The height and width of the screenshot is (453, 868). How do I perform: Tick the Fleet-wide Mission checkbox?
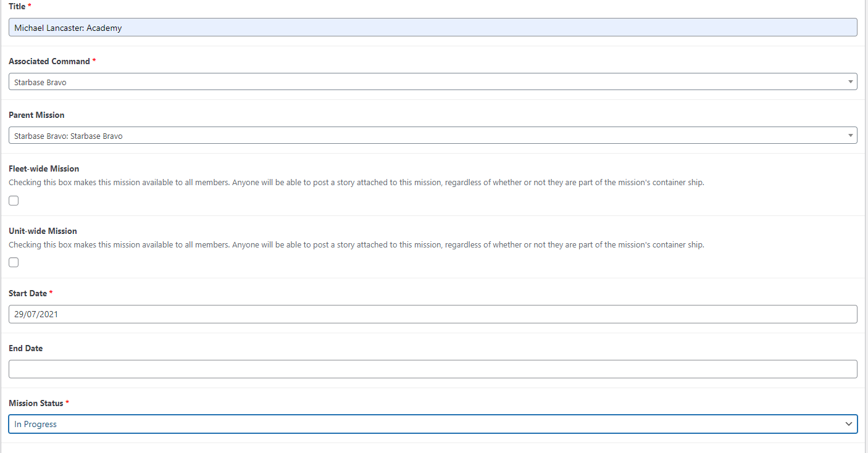14,201
